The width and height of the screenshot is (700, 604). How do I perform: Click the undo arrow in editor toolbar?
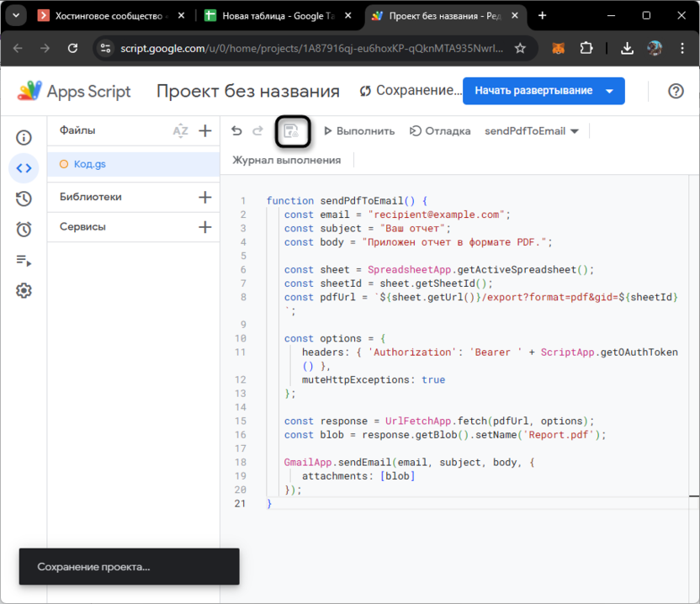pyautogui.click(x=236, y=131)
